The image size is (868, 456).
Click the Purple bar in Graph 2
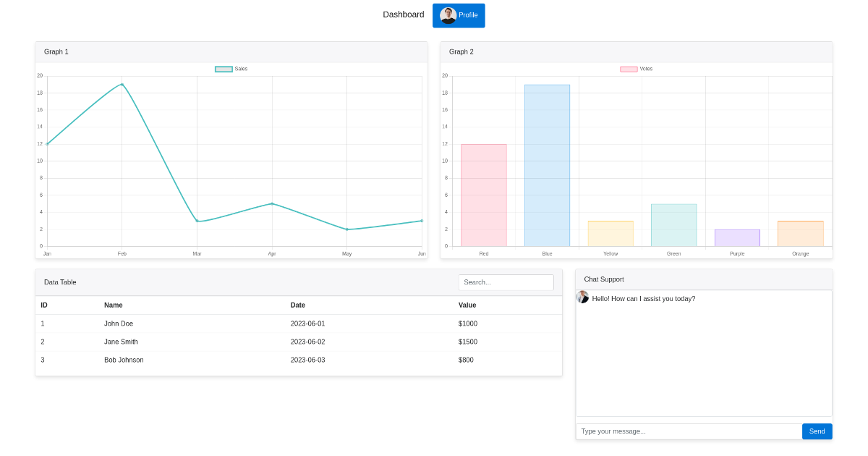(x=736, y=236)
